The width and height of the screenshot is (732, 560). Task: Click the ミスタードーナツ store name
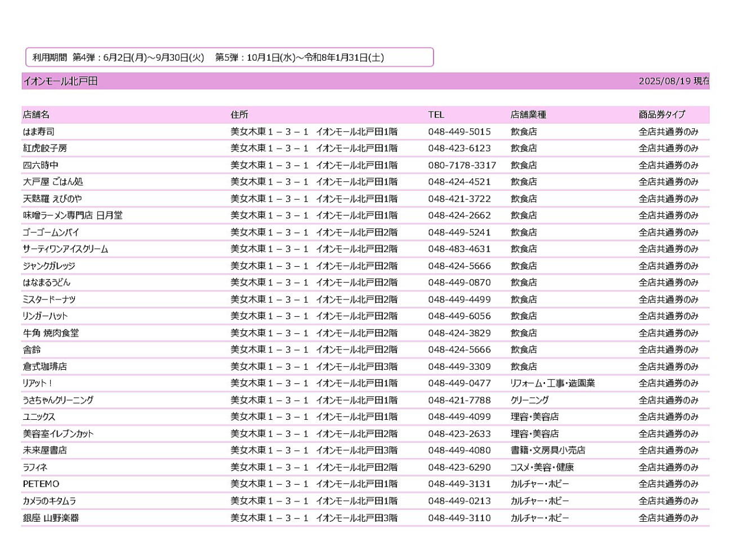[x=49, y=299]
